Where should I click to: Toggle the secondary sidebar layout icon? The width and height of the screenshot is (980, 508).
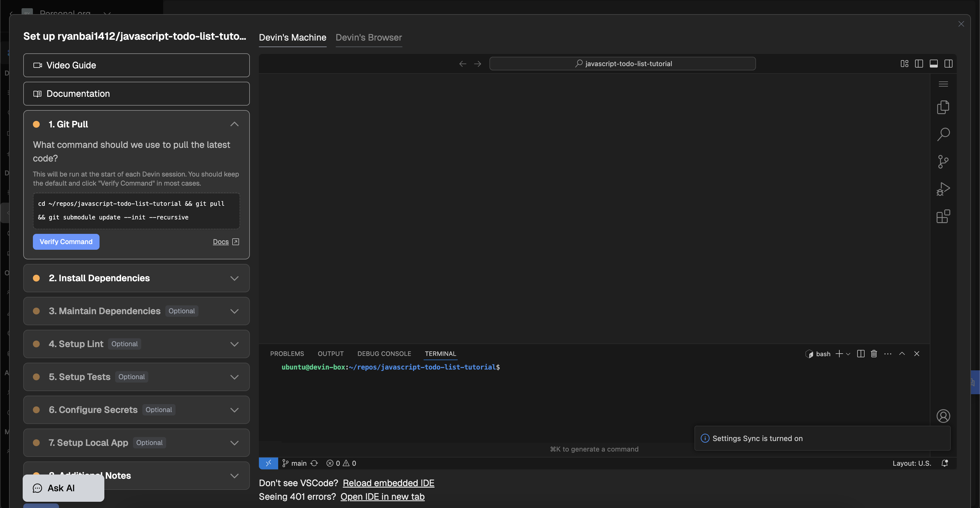click(x=949, y=64)
